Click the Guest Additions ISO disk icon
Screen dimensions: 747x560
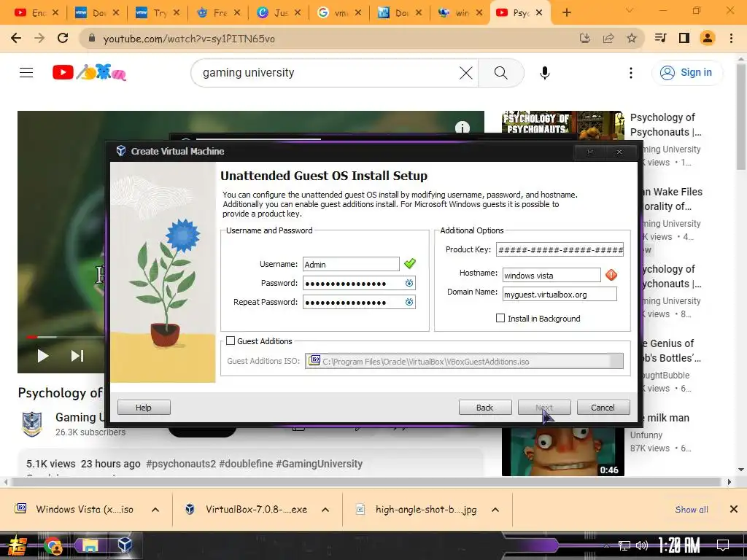click(x=314, y=361)
